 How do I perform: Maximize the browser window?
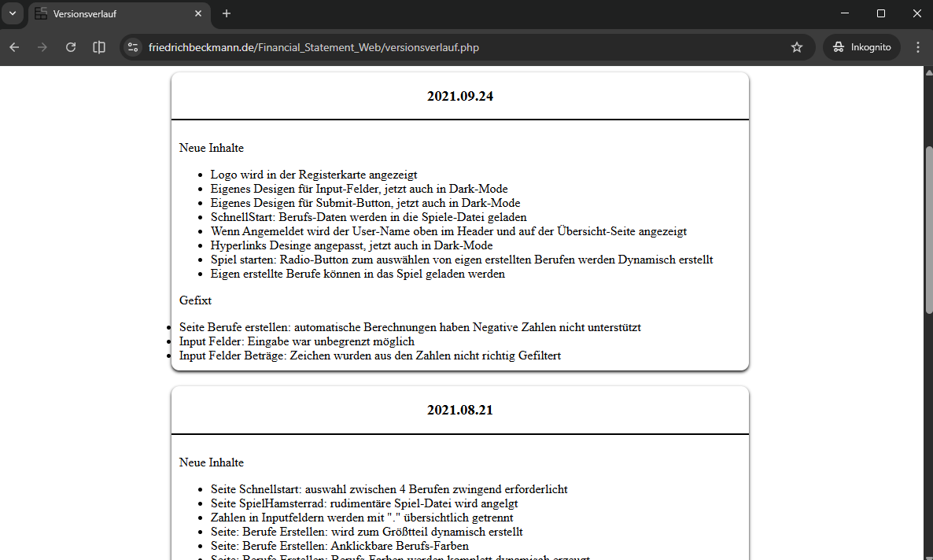tap(881, 13)
